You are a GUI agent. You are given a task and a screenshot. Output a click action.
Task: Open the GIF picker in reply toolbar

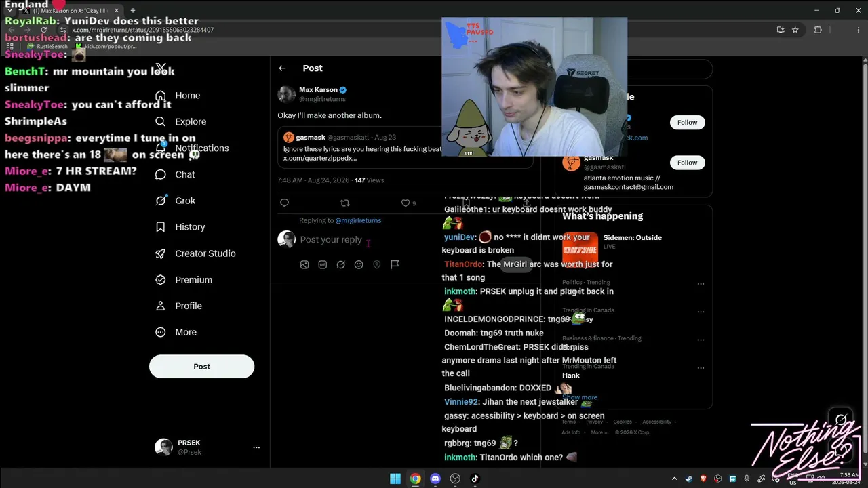(323, 264)
